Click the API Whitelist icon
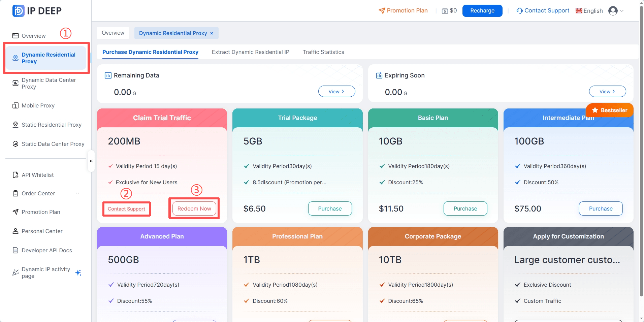 [15, 175]
